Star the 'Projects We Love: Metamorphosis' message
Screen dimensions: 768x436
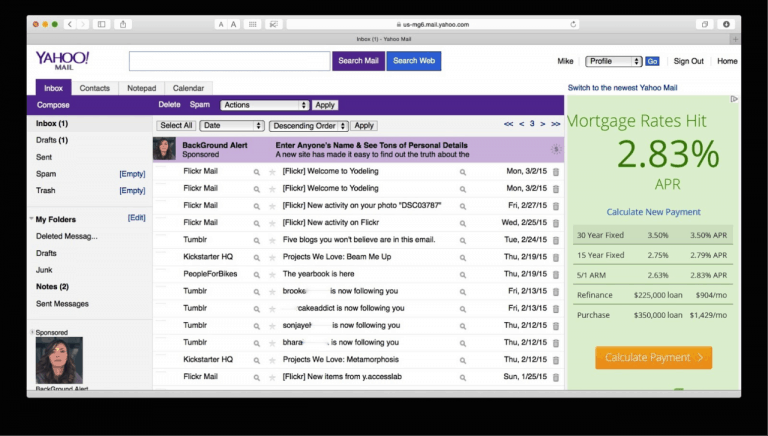[272, 361]
